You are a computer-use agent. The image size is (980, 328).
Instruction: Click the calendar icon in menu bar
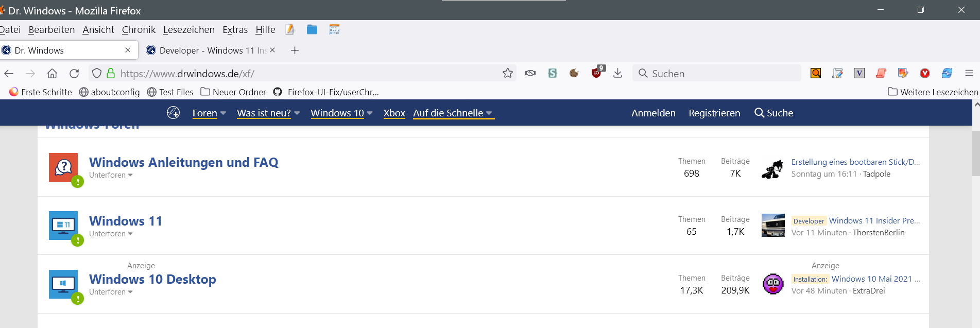pyautogui.click(x=334, y=29)
